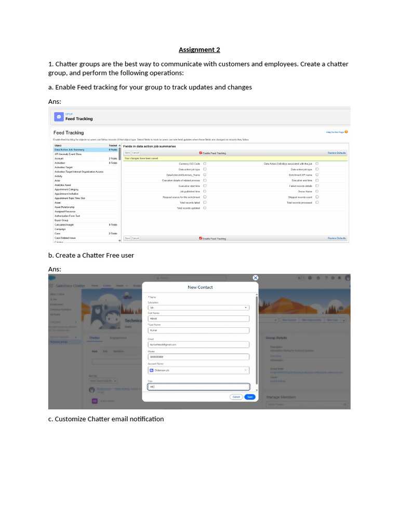This screenshot has height=532, width=399.
Task: Check the DataActionJobSummary_Name field
Action: coord(205,175)
